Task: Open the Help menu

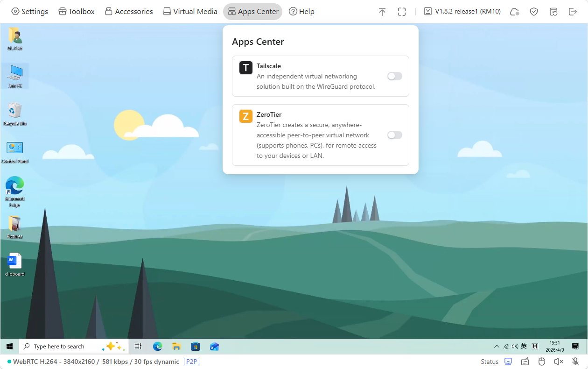Action: click(301, 11)
